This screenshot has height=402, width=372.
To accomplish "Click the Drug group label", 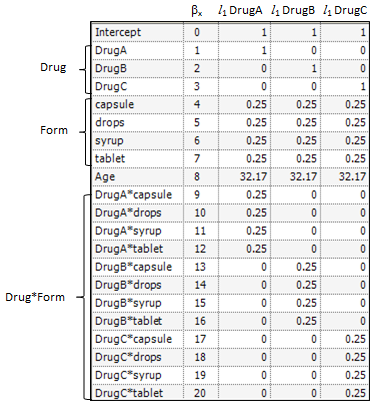I will pos(53,67).
